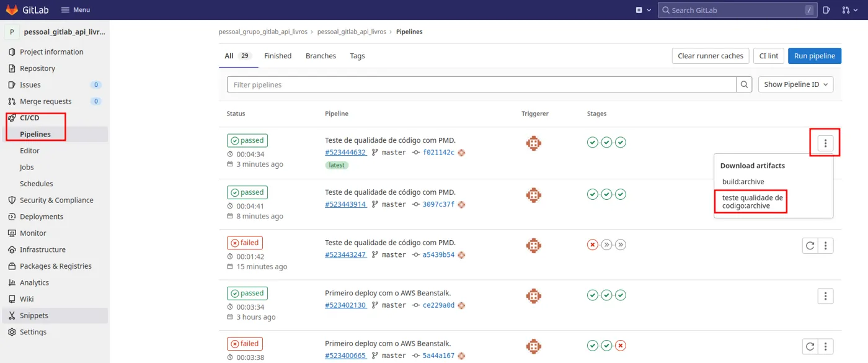The image size is (868, 363).
Task: Open the hamburger Menu button
Action: click(76, 10)
